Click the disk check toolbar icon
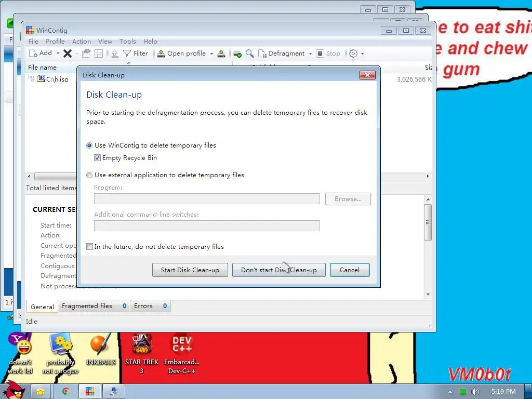This screenshot has height=399, width=532. point(237,54)
